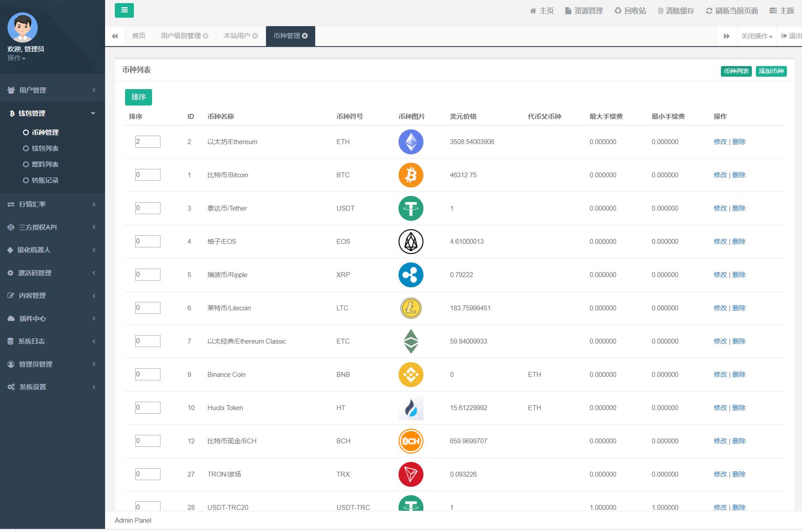This screenshot has width=802, height=532.
Task: Open the 关闭操作 dropdown
Action: (x=757, y=36)
